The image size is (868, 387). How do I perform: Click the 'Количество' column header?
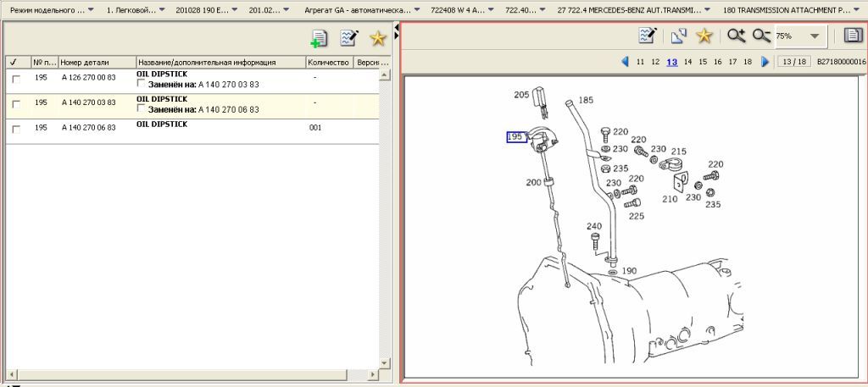pos(329,63)
